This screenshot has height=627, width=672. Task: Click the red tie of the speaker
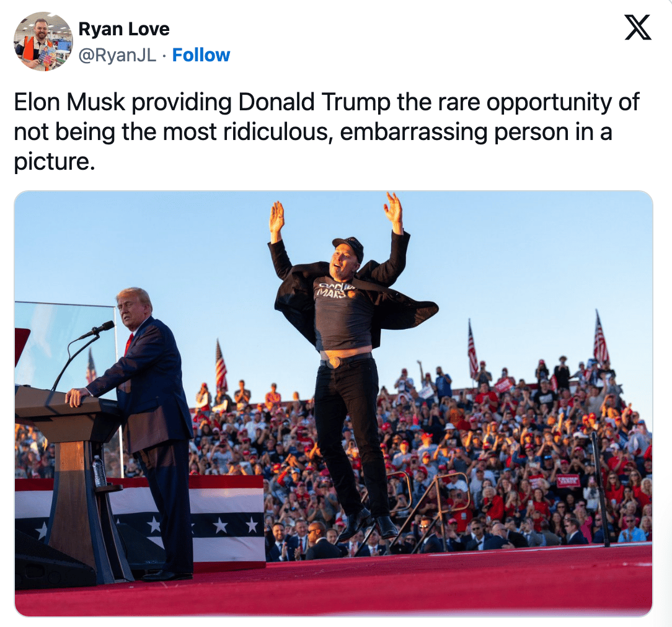128,344
